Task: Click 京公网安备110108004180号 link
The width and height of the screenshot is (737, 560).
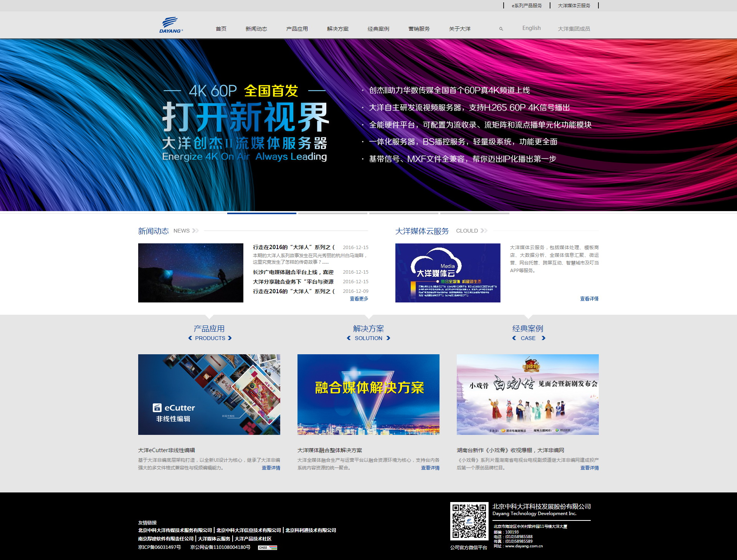Action: 220,547
